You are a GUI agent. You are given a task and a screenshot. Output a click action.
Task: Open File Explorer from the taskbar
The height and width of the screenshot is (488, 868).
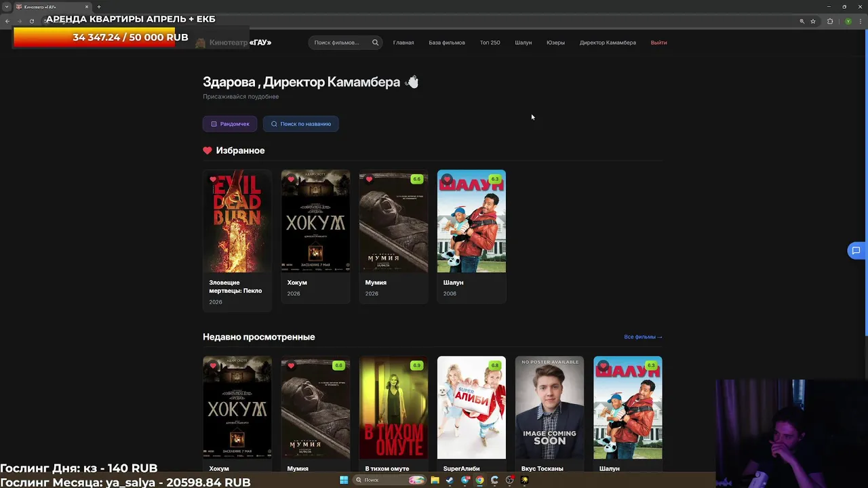click(x=435, y=480)
